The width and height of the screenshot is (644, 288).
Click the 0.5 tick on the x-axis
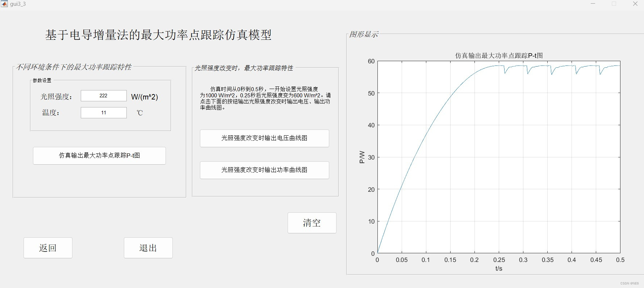(x=620, y=260)
